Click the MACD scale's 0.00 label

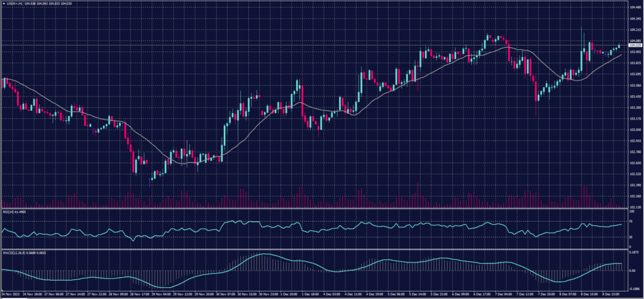click(632, 270)
